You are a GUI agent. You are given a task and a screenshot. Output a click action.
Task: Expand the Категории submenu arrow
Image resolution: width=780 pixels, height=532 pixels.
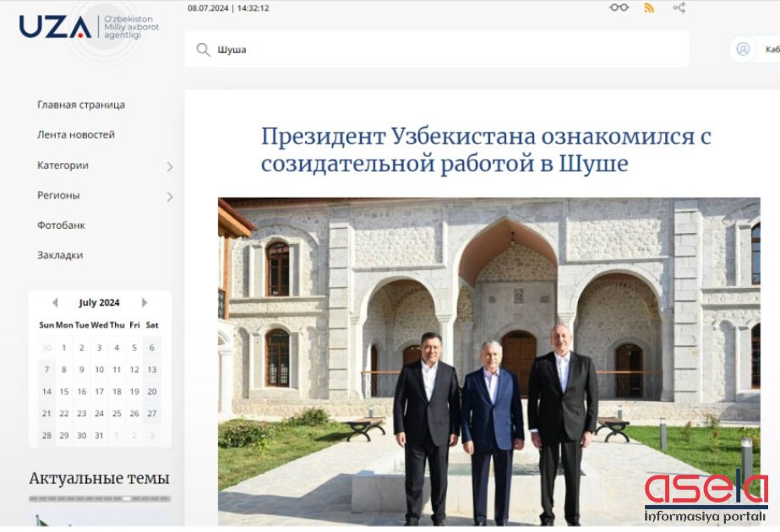coord(169,166)
